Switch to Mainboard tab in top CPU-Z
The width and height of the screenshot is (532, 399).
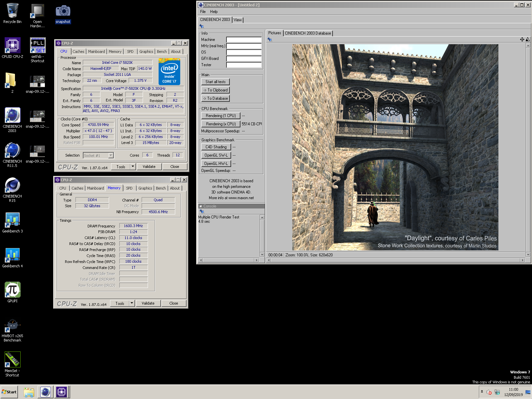click(x=96, y=52)
